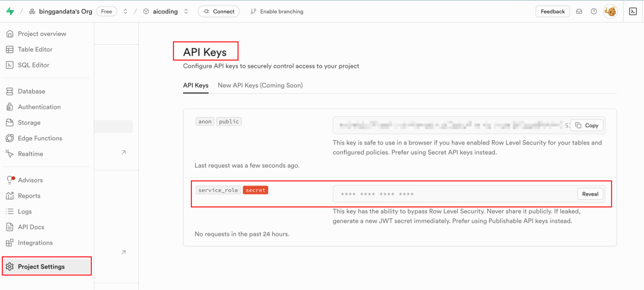The image size is (644, 290).
Task: Reveal the service_role secret key
Action: point(590,195)
